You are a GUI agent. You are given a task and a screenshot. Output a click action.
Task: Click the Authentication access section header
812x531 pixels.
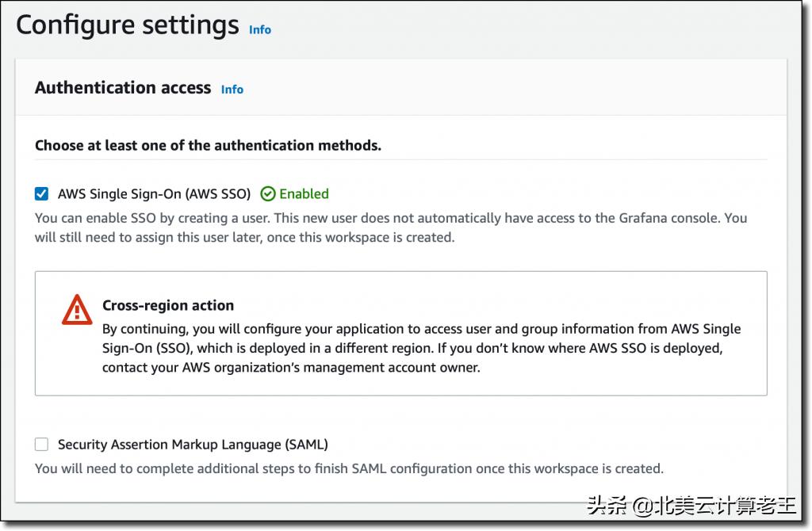[123, 88]
